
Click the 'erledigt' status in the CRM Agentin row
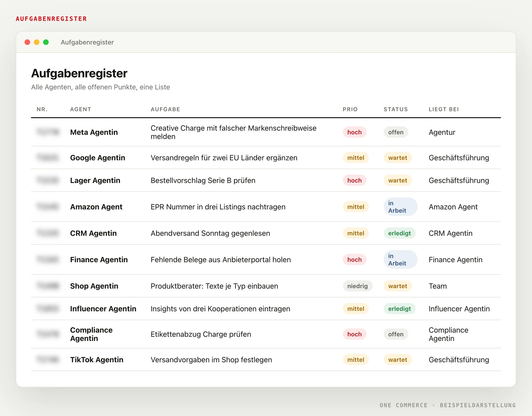point(400,233)
